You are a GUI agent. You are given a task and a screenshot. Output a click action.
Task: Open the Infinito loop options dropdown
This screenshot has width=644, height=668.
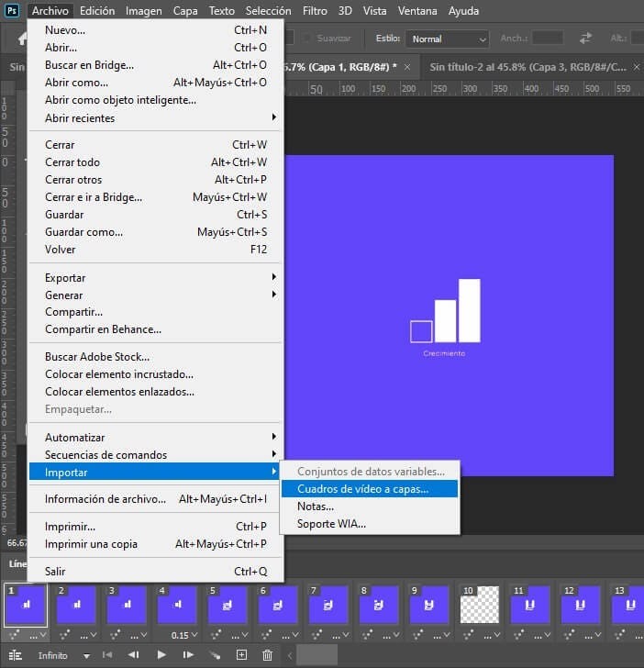coord(87,656)
